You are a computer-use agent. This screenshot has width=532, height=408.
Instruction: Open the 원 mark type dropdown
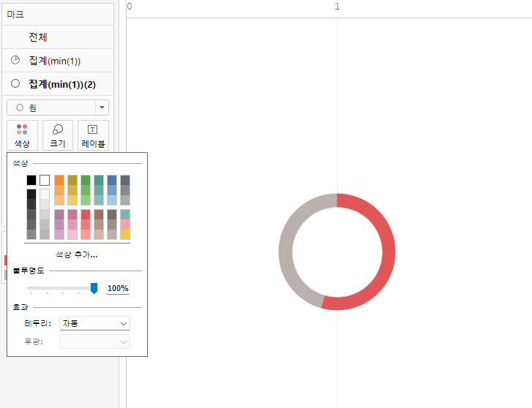[58, 107]
